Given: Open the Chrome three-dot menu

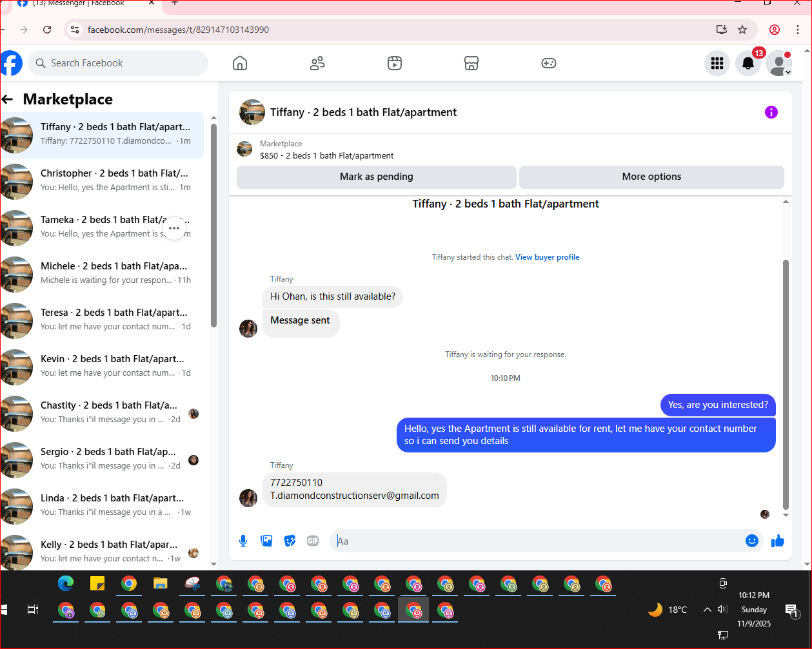Looking at the screenshot, I should click(x=798, y=30).
